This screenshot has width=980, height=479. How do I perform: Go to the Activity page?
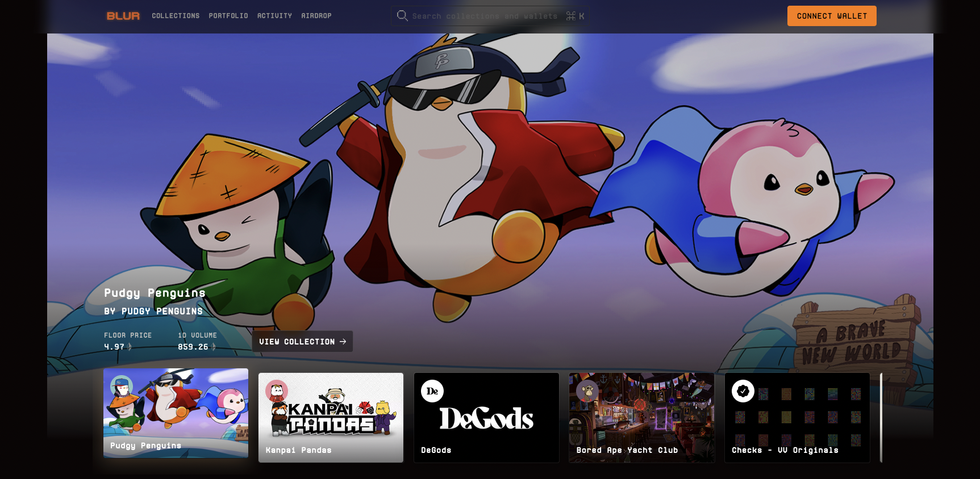[x=274, y=16]
